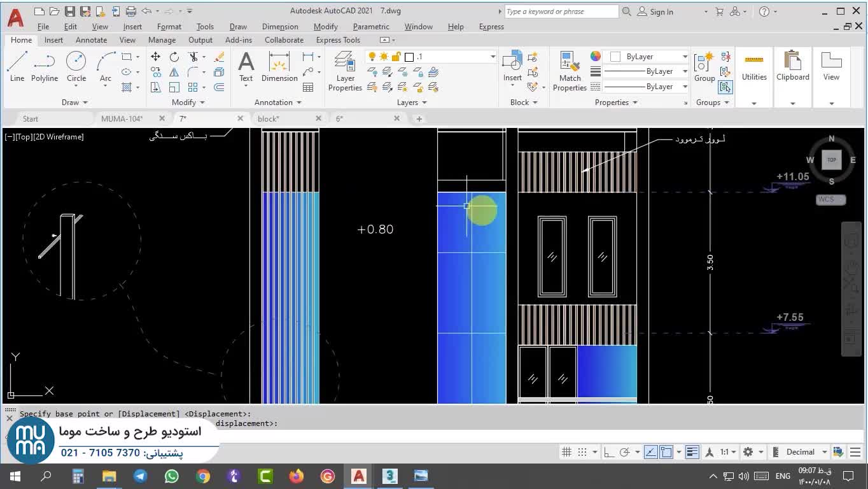Open the layer name dropdown list
868x489 pixels.
[x=492, y=57]
